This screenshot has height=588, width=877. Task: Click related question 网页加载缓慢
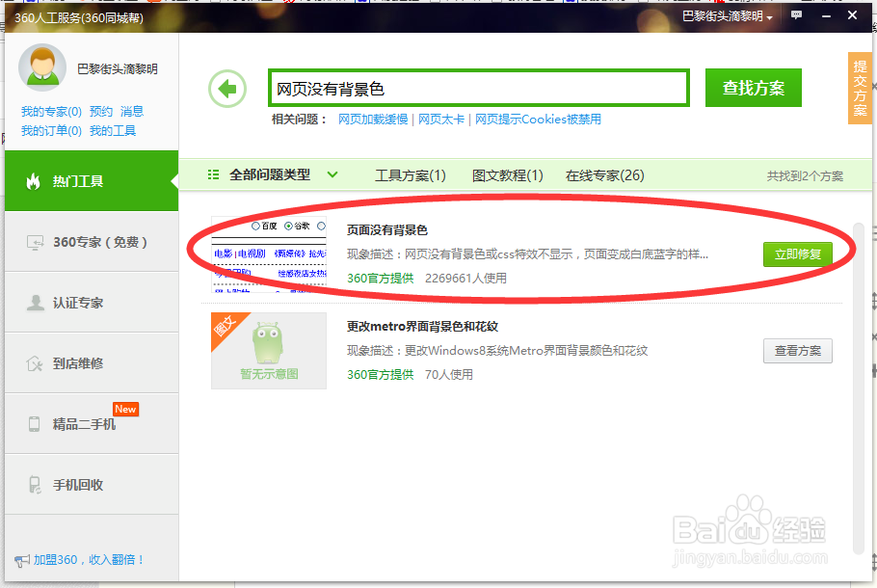373,120
